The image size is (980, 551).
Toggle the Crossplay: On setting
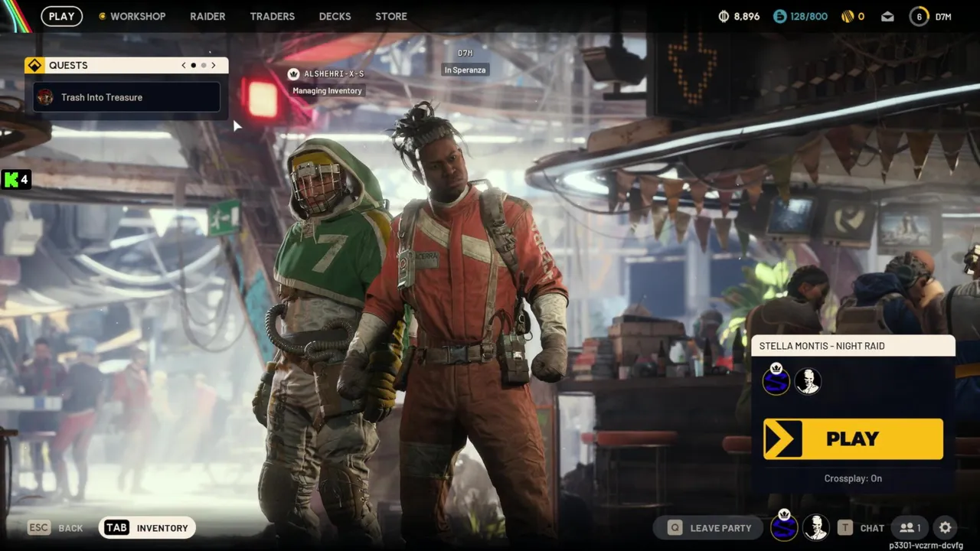tap(853, 478)
